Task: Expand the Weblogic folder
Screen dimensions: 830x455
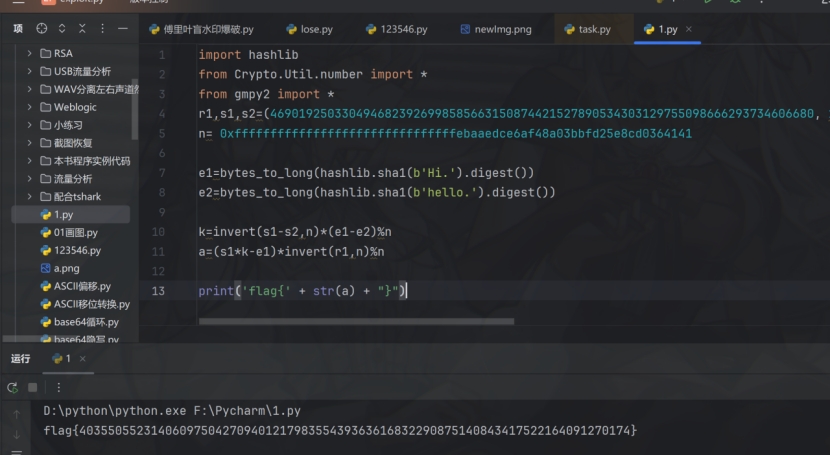Action: pyautogui.click(x=30, y=107)
